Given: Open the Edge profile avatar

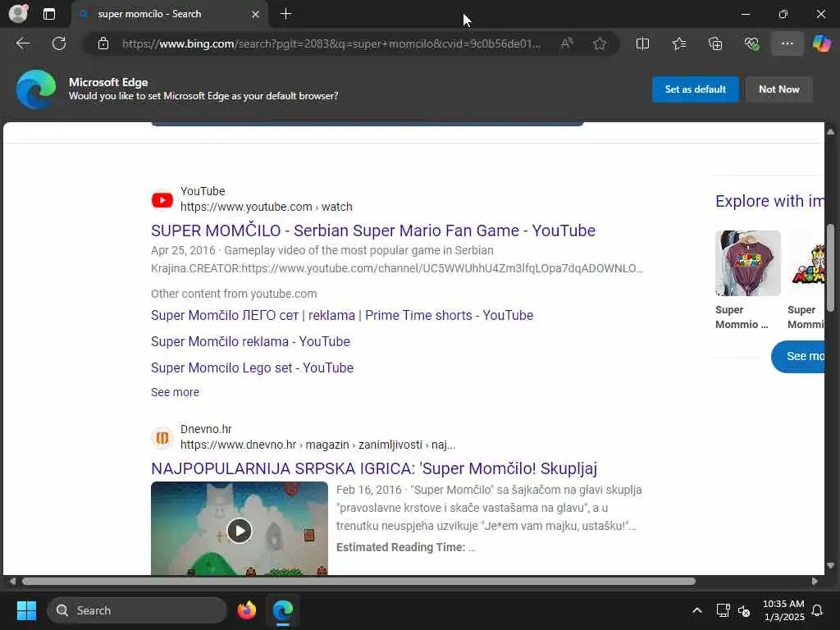Looking at the screenshot, I should (19, 14).
